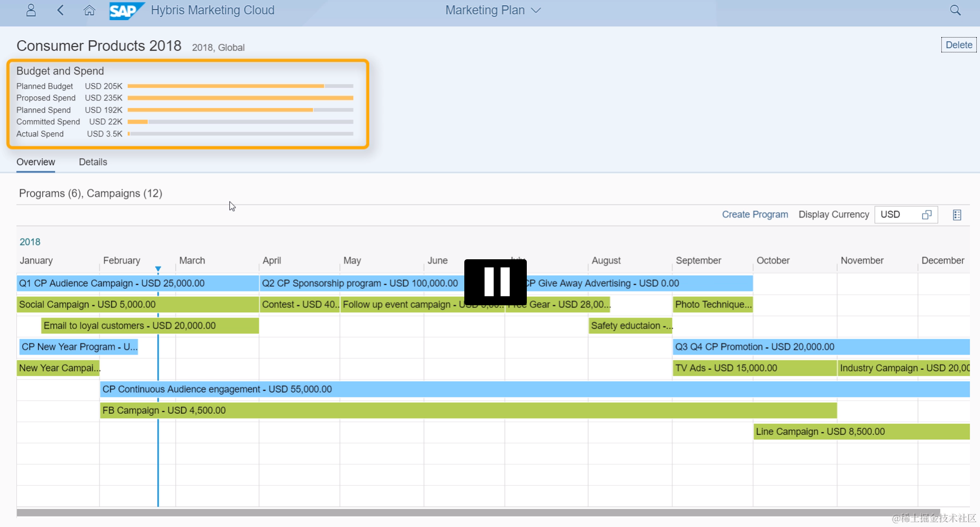Click the horizontal scrollbar below the Gantt chart
The width and height of the screenshot is (980, 527).
[478, 513]
